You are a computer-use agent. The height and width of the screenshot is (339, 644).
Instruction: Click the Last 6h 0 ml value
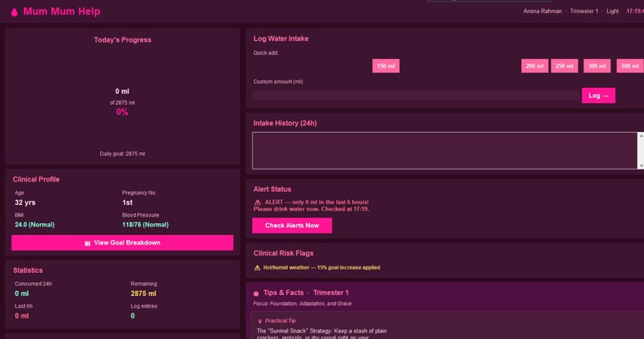coord(22,316)
